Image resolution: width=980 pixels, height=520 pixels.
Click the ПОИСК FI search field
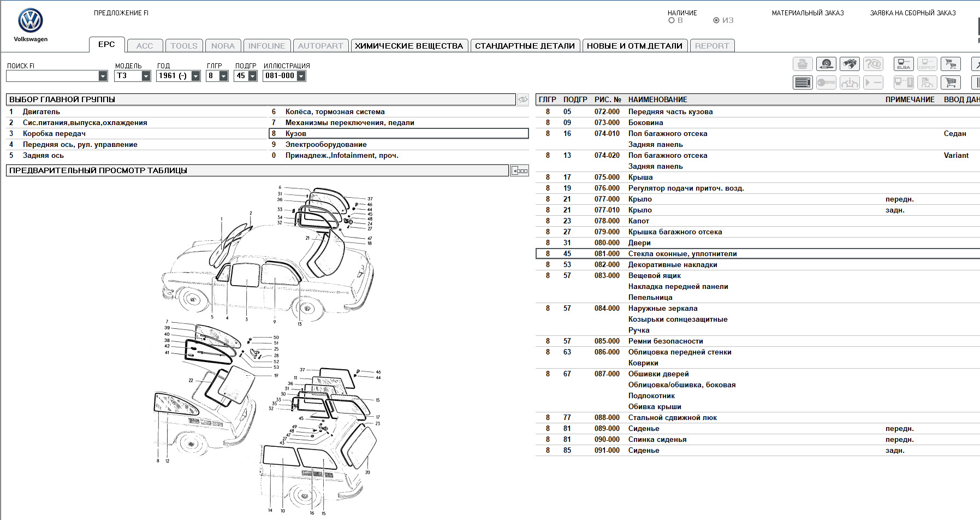[x=52, y=76]
